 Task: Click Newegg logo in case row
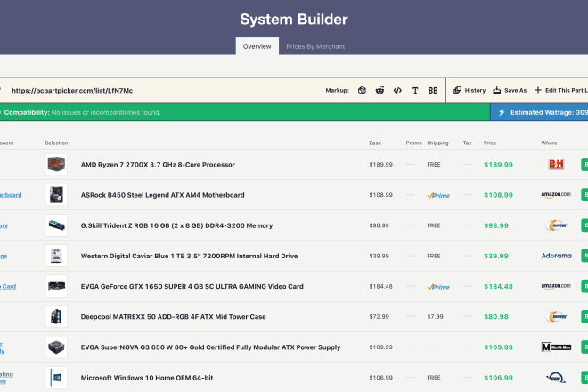click(x=556, y=316)
